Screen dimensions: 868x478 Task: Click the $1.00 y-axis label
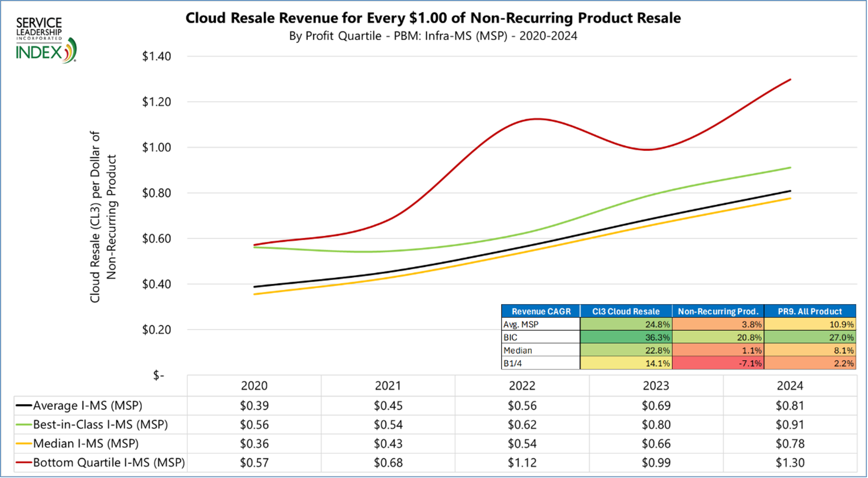pyautogui.click(x=156, y=147)
